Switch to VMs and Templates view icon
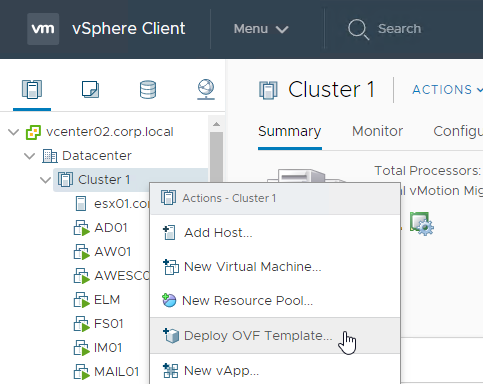The image size is (483, 384). click(90, 89)
